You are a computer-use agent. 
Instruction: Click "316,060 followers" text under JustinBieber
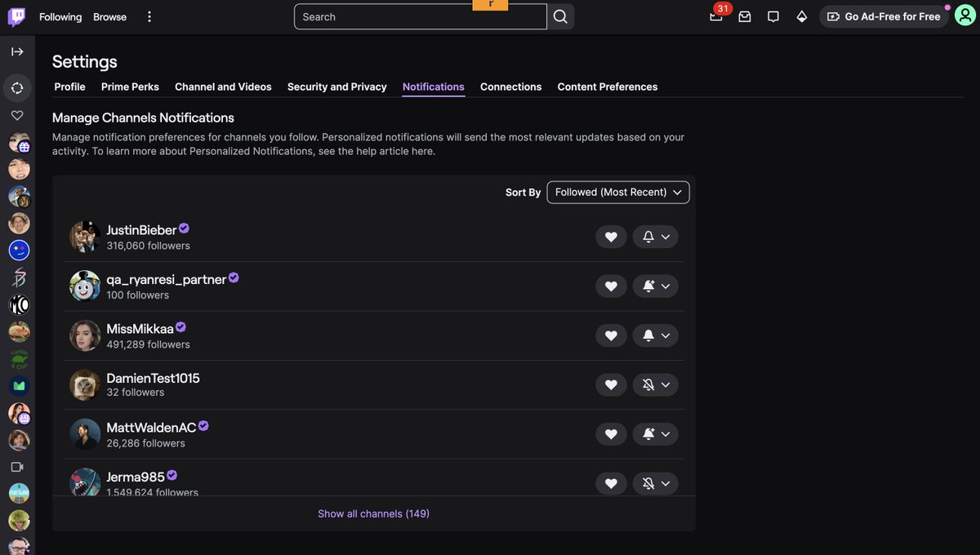(148, 246)
